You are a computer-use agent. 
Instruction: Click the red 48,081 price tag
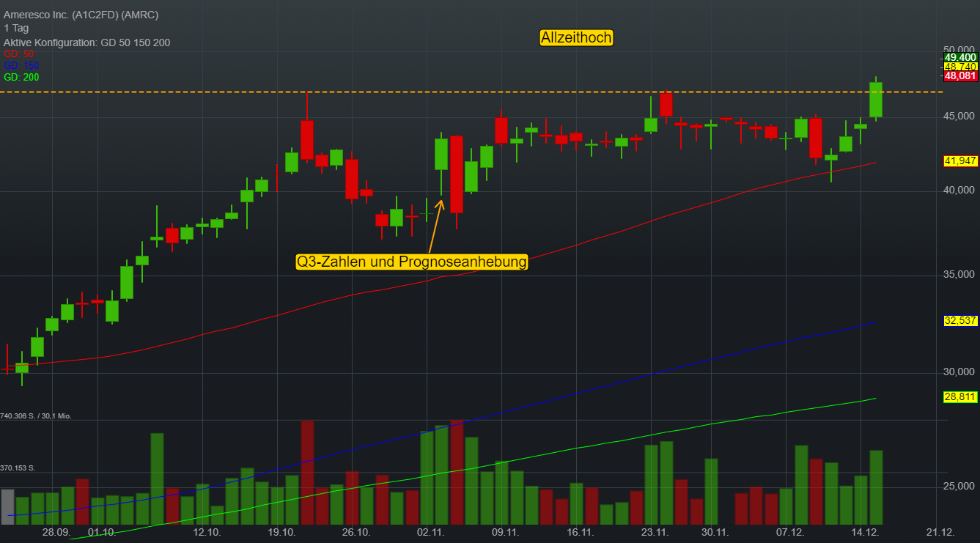click(x=960, y=75)
